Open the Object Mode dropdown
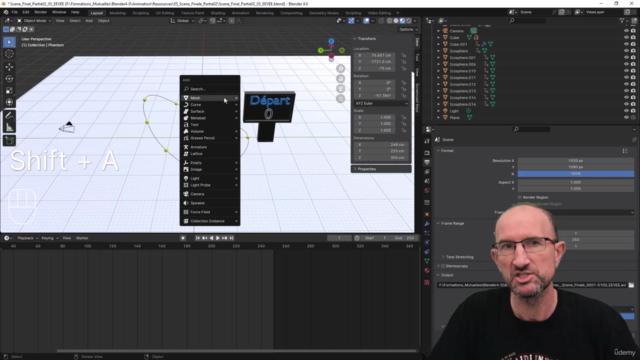This screenshot has height=360, width=640. (x=34, y=20)
